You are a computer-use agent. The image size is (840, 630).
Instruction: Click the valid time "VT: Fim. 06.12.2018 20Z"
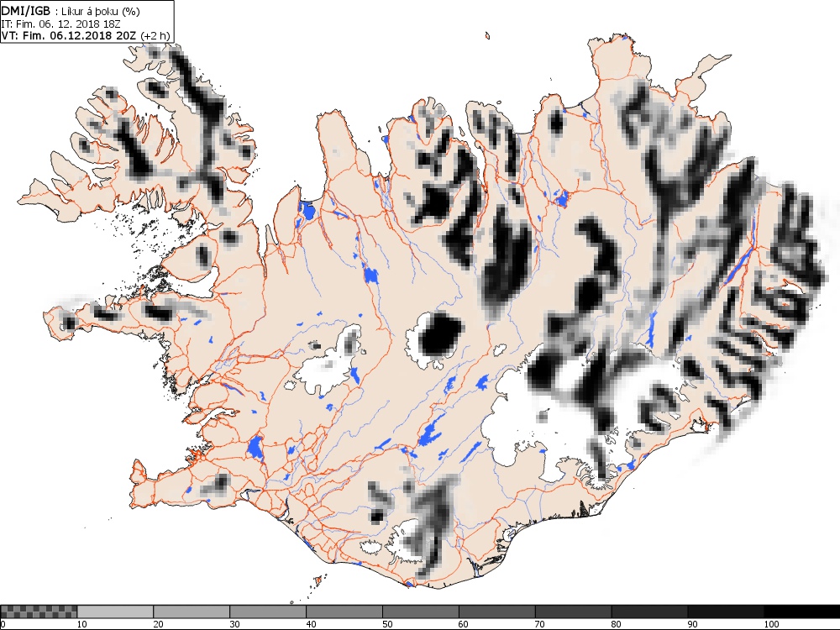pyautogui.click(x=69, y=35)
